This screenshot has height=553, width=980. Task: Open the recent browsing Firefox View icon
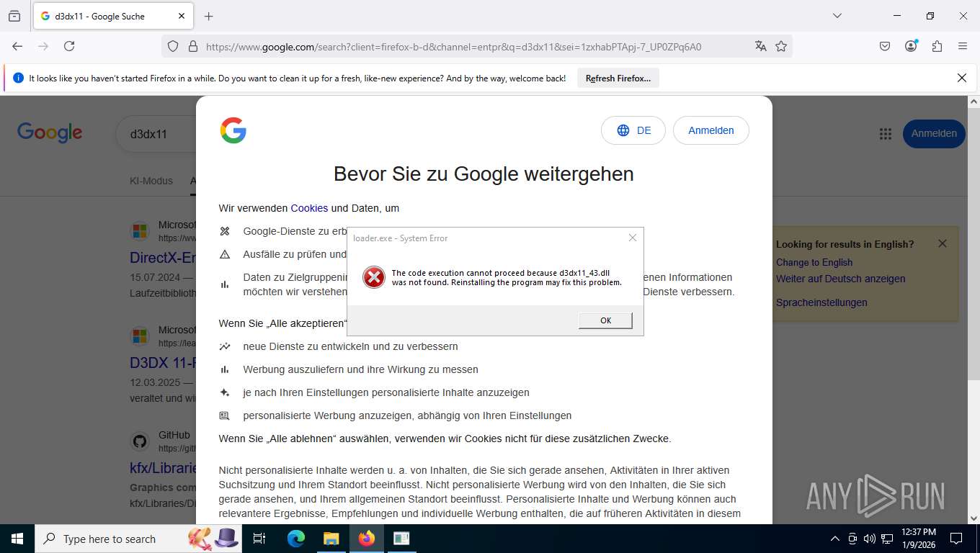14,16
